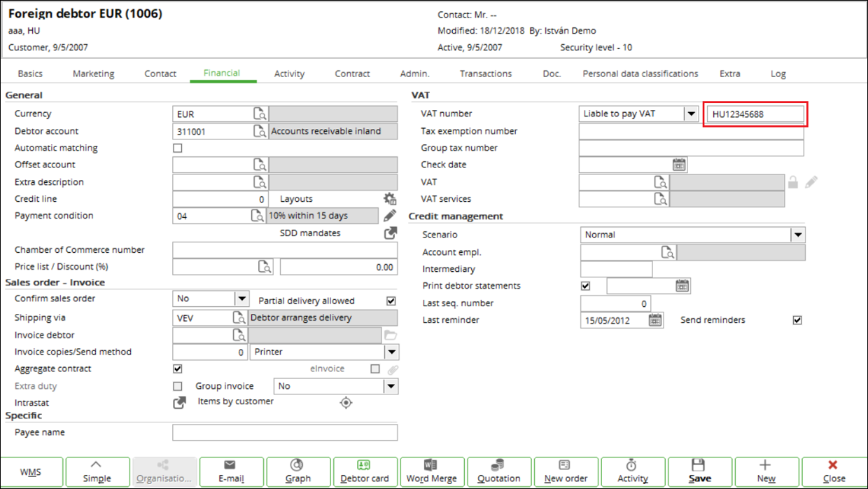Toggle Send reminders checkbox
Image resolution: width=868 pixels, height=489 pixels.
[797, 320]
